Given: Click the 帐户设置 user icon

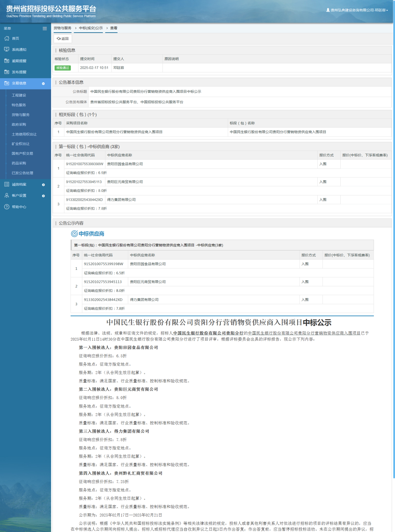Looking at the screenshot, I should click(x=7, y=195).
